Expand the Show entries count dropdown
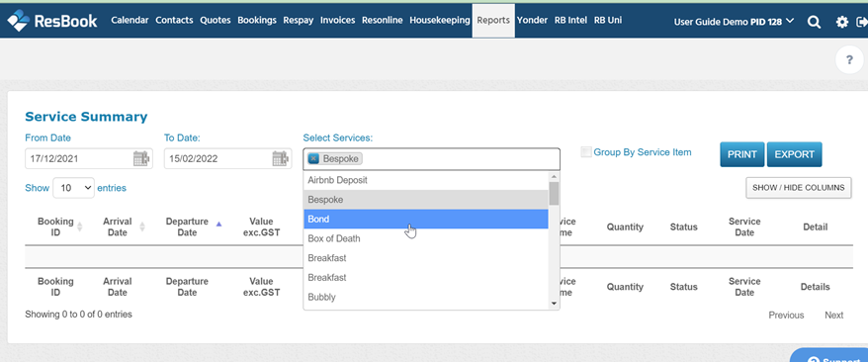This screenshot has height=362, width=868. click(73, 188)
